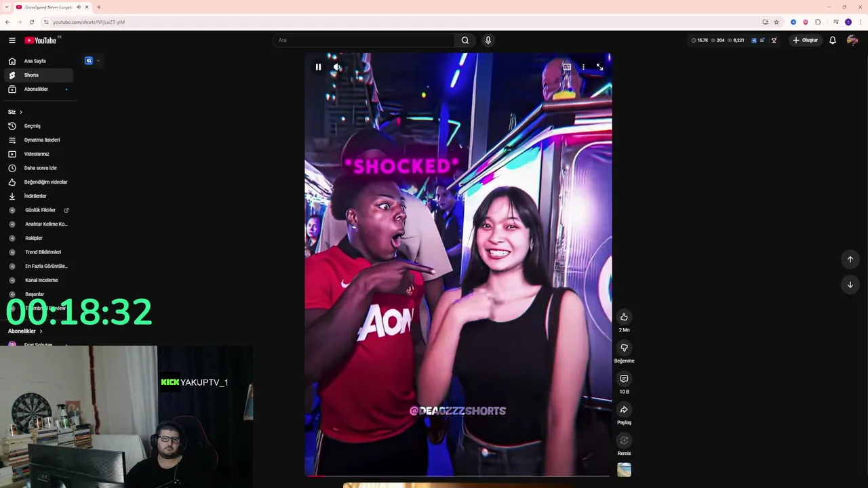This screenshot has height=488, width=868.
Task: Click the blue vidIQ logo in header stats
Action: coord(754,40)
